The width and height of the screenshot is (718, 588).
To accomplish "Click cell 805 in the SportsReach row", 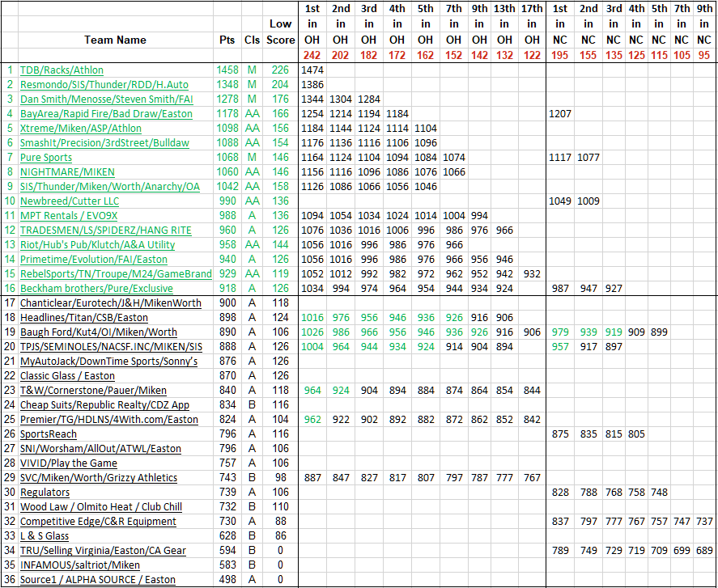I will [636, 434].
